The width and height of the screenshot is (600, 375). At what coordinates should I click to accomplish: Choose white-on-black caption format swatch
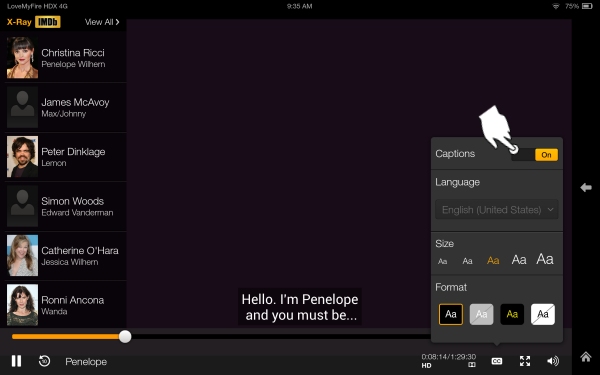(451, 314)
